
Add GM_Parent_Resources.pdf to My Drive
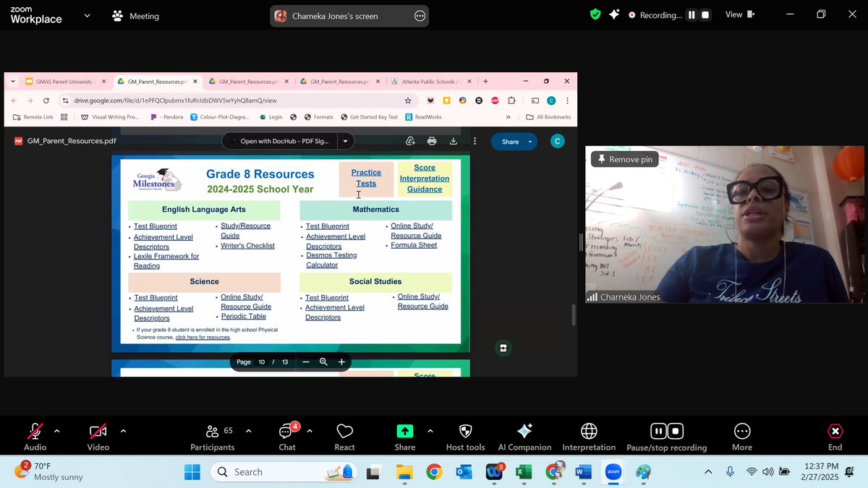tap(410, 140)
